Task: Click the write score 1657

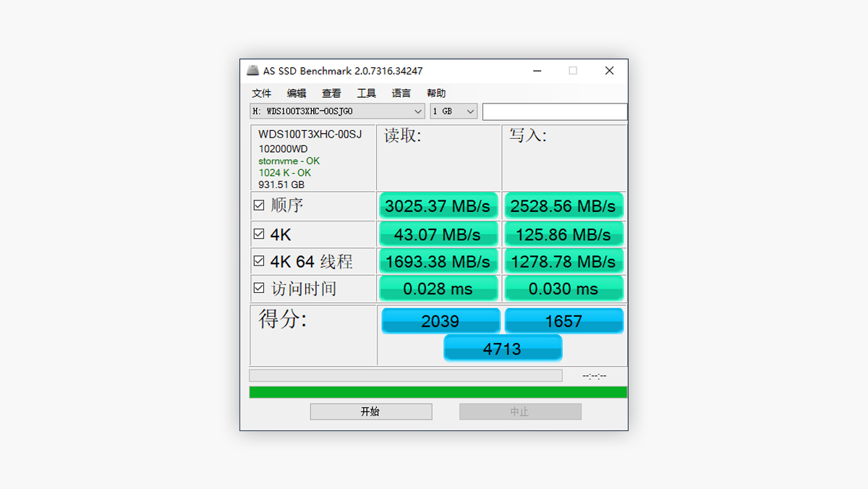Action: coord(563,321)
